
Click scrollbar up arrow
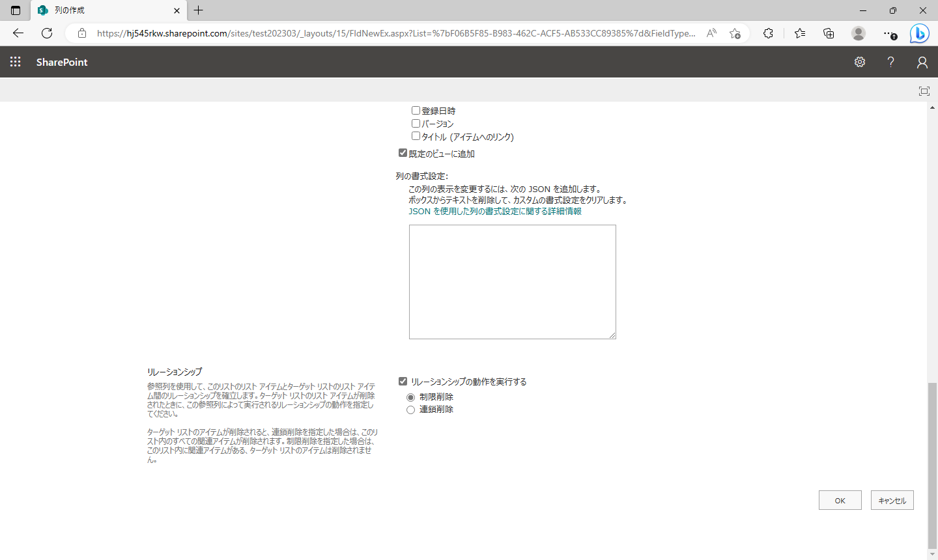[932, 107]
